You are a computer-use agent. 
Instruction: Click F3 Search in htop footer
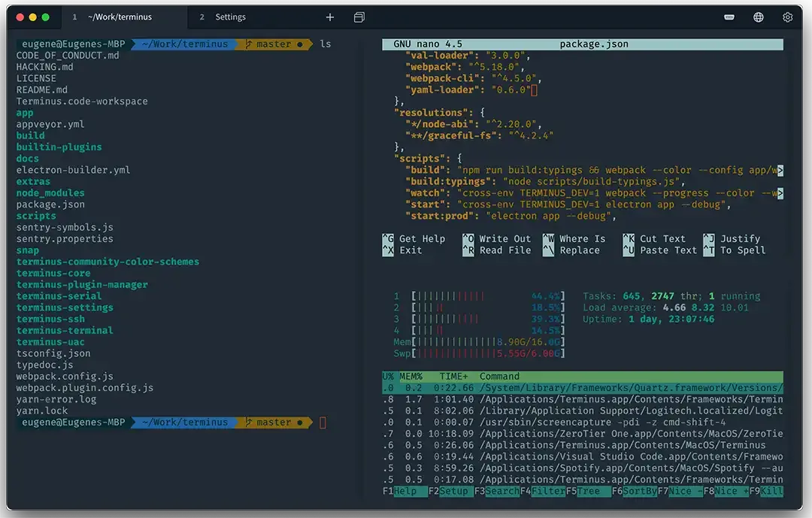(497, 491)
